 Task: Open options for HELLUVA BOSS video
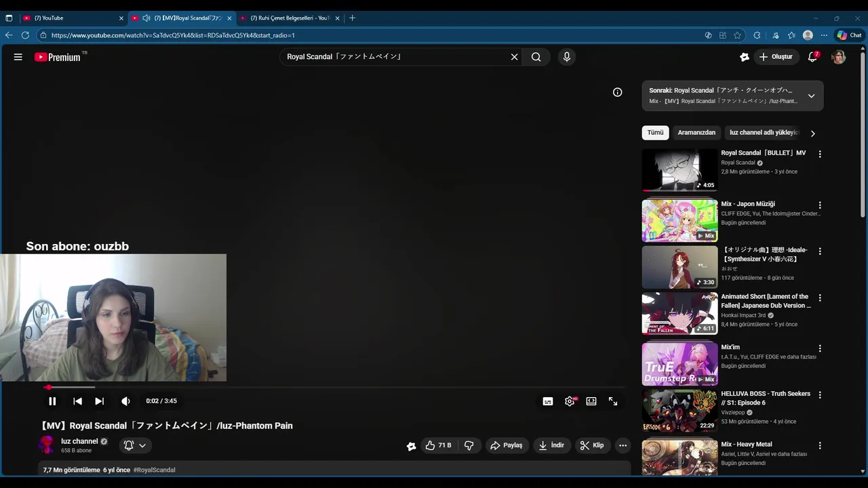[820, 395]
